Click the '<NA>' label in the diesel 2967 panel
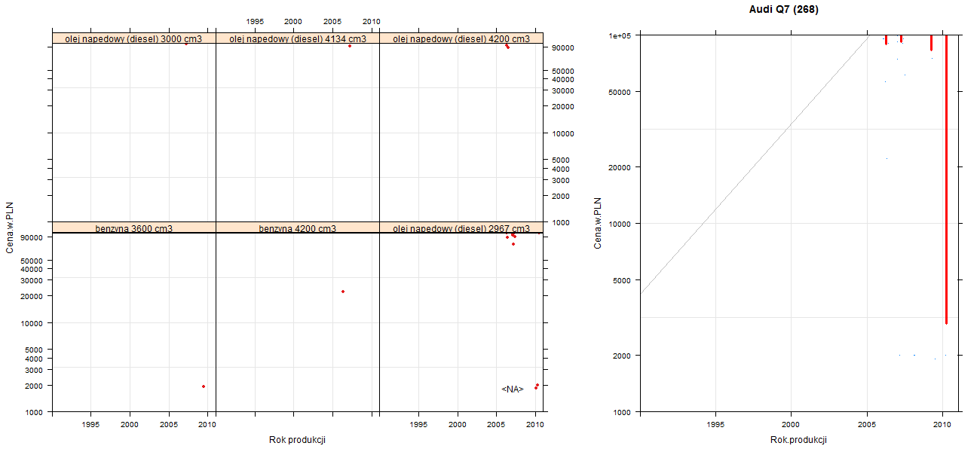 coord(513,389)
